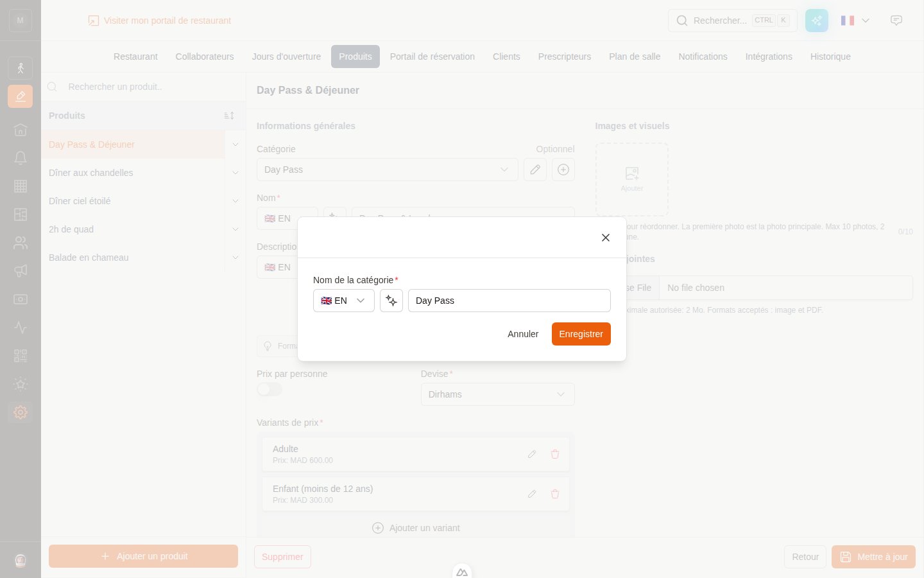Click Annuler in the dialog
924x578 pixels.
point(523,334)
